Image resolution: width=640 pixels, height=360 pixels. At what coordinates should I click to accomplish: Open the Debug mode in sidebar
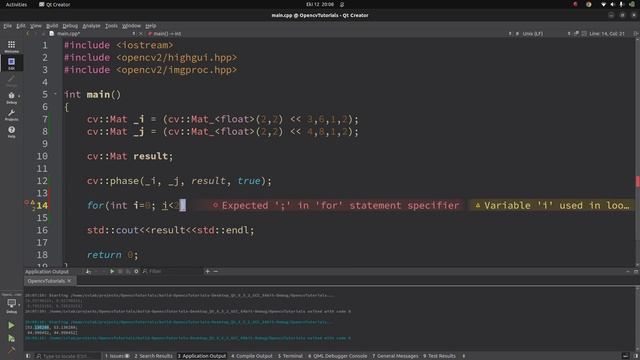pyautogui.click(x=11, y=98)
